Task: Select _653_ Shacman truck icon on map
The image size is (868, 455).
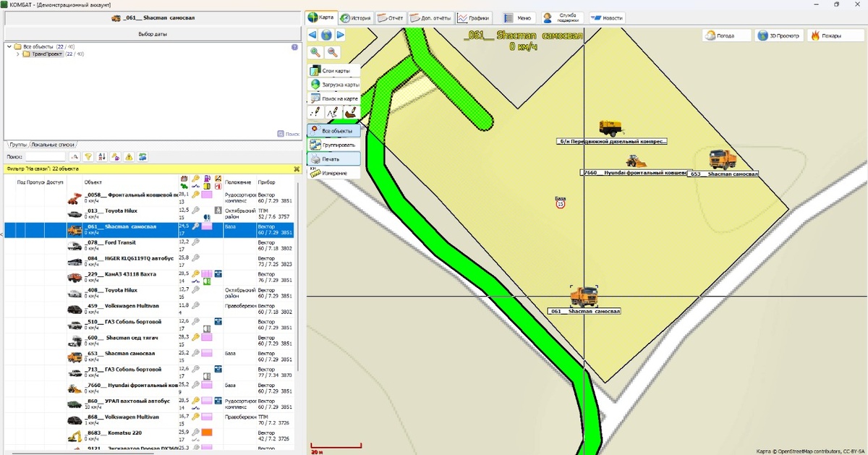Action: 723,159
